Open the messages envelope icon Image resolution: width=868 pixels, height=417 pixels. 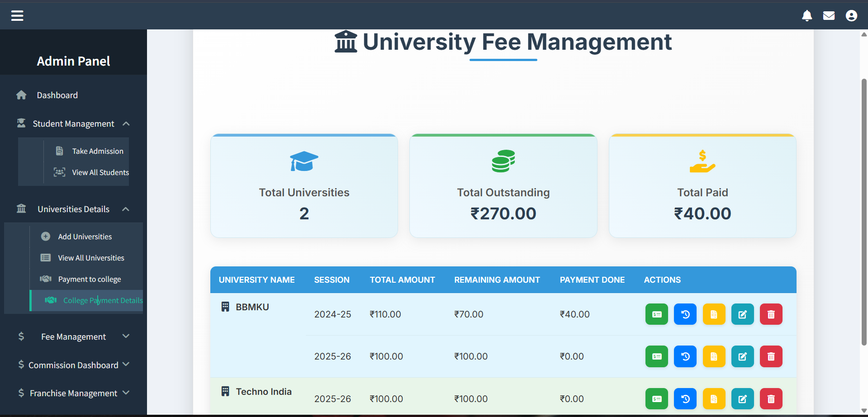(x=829, y=16)
